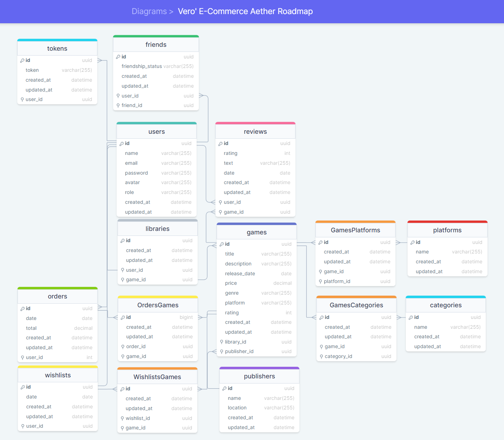The height and width of the screenshot is (440, 504).
Task: Click the primary key icon on orders id
Action: (x=22, y=308)
